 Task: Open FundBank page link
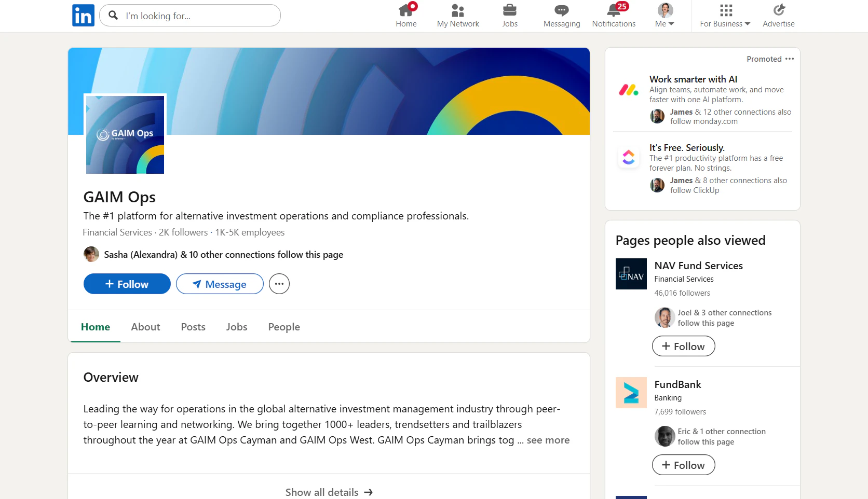677,384
